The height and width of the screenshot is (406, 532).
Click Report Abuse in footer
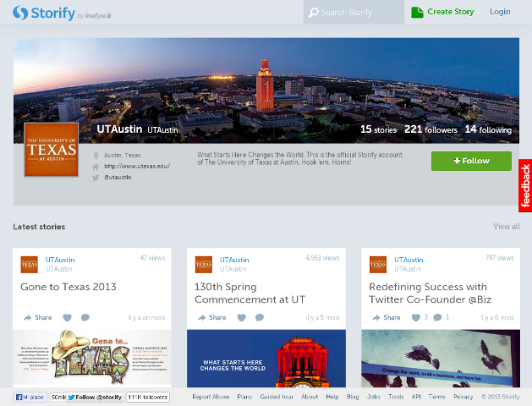[211, 397]
